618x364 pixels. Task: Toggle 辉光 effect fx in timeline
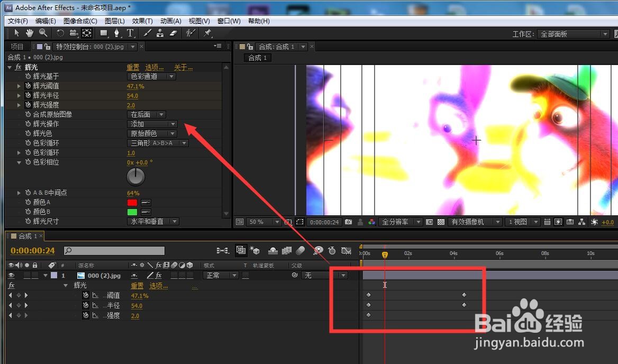pyautogui.click(x=12, y=285)
